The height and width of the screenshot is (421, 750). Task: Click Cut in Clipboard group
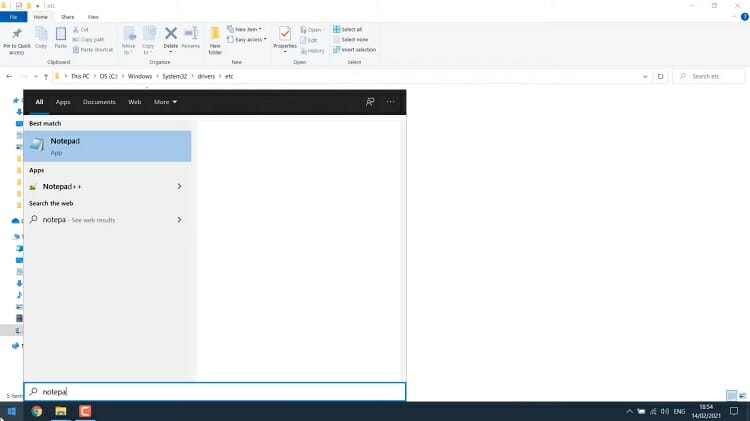(81, 30)
